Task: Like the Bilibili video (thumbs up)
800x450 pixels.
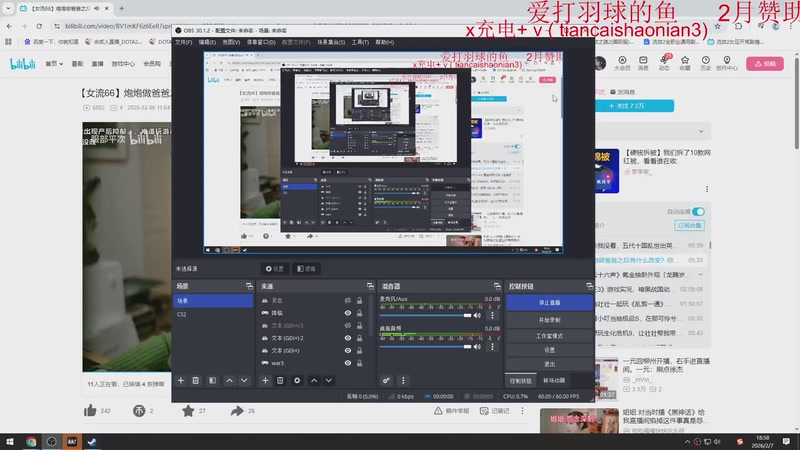Action: coord(90,410)
